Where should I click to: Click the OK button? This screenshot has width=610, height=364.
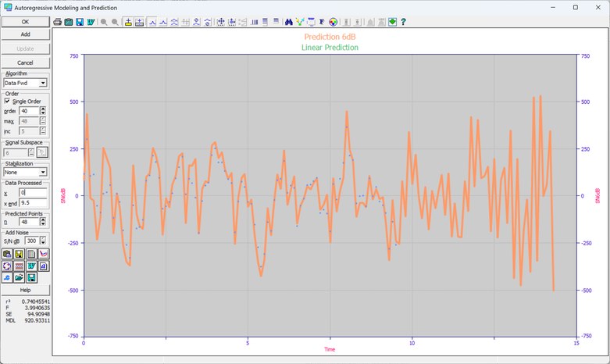click(x=25, y=22)
